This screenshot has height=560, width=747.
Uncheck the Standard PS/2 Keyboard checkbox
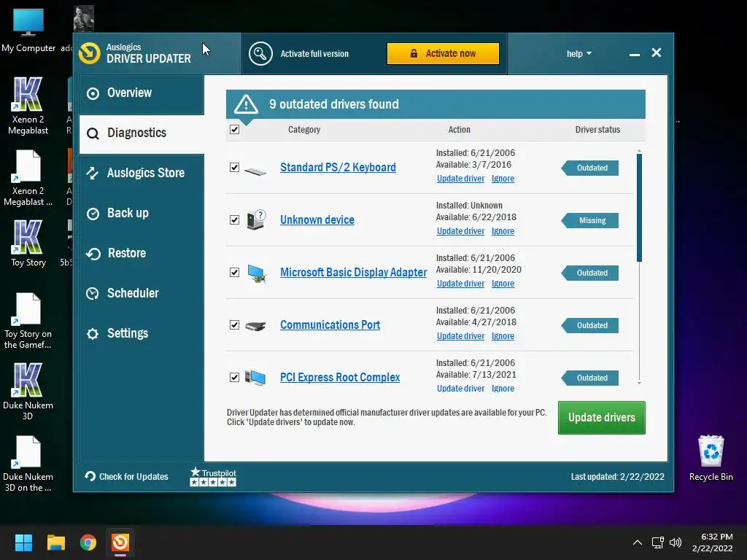[234, 167]
